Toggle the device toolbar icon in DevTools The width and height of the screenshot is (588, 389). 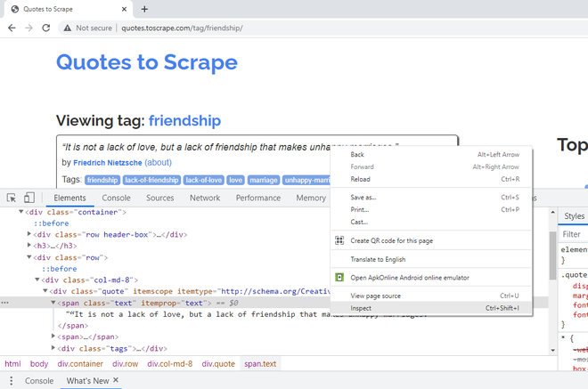click(29, 198)
